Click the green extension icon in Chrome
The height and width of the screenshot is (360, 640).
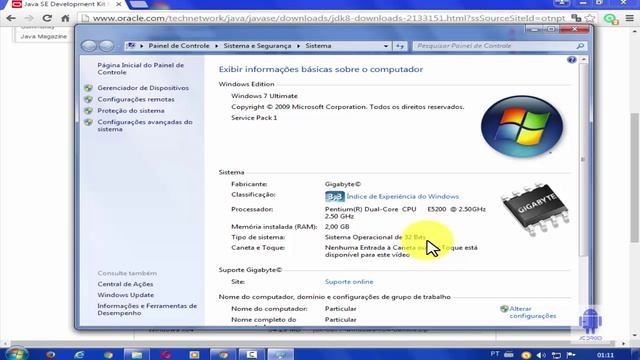point(611,19)
